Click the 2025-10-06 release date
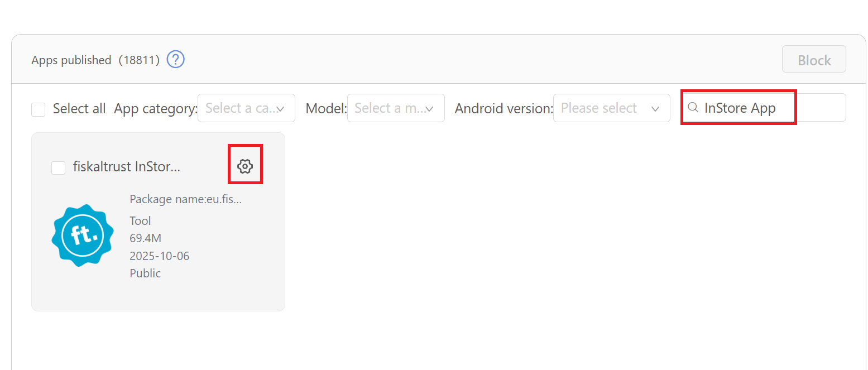The image size is (868, 370). tap(159, 256)
